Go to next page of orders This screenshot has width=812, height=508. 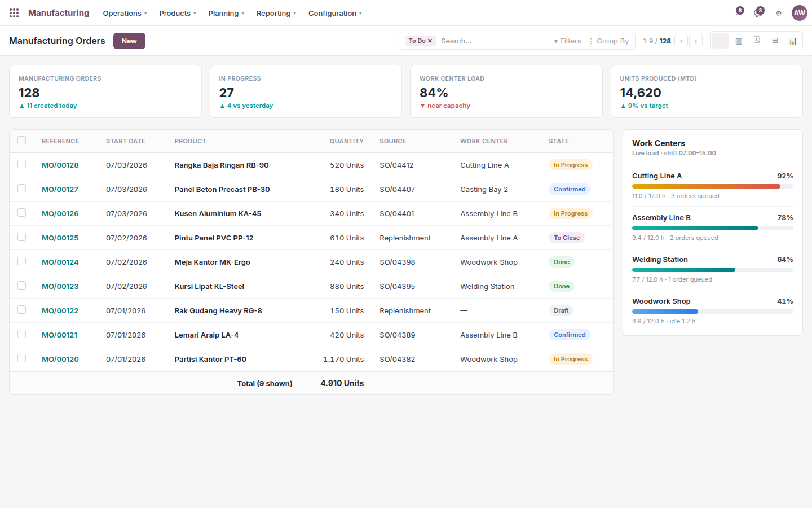click(x=696, y=41)
